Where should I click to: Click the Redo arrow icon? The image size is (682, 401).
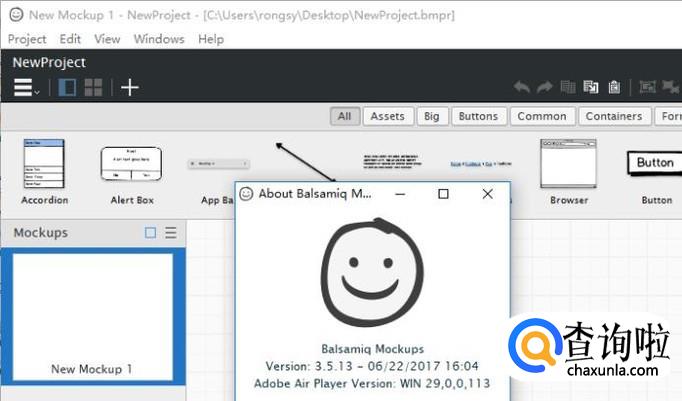[545, 87]
